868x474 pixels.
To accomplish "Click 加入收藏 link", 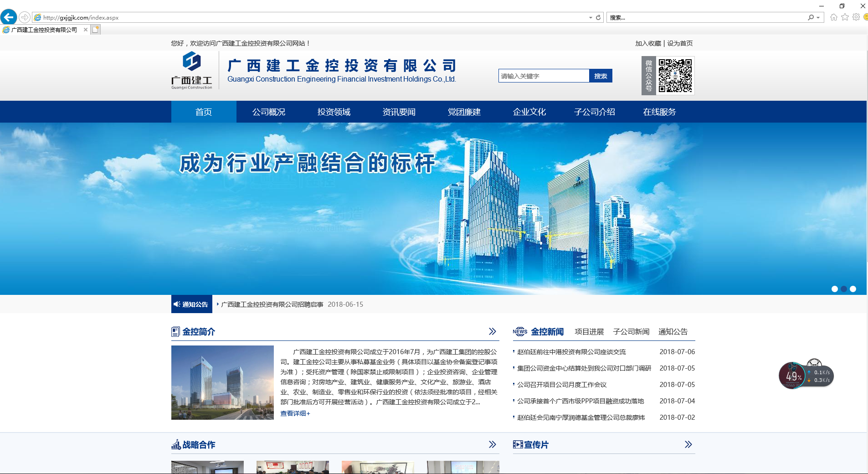I will [x=648, y=43].
